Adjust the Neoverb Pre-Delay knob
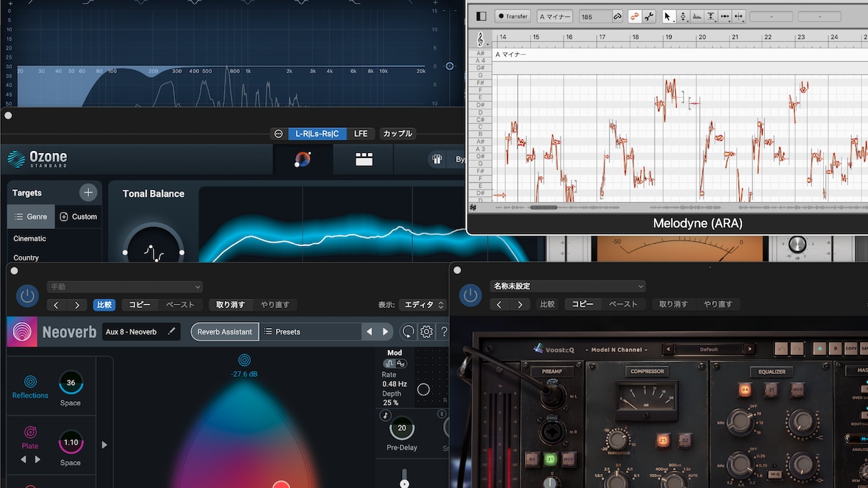The width and height of the screenshot is (868, 488). 402,428
